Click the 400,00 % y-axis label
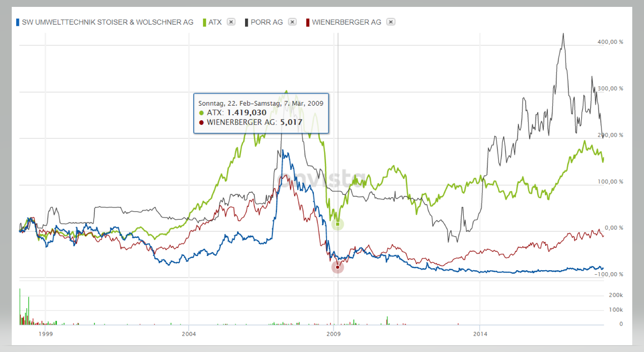 (x=610, y=42)
